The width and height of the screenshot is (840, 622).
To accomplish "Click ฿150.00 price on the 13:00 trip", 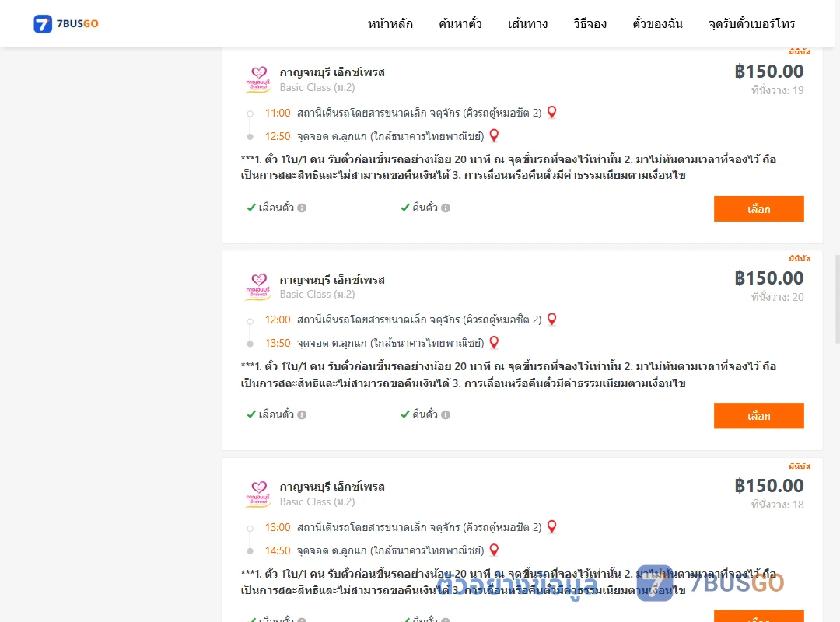I will pyautogui.click(x=768, y=485).
